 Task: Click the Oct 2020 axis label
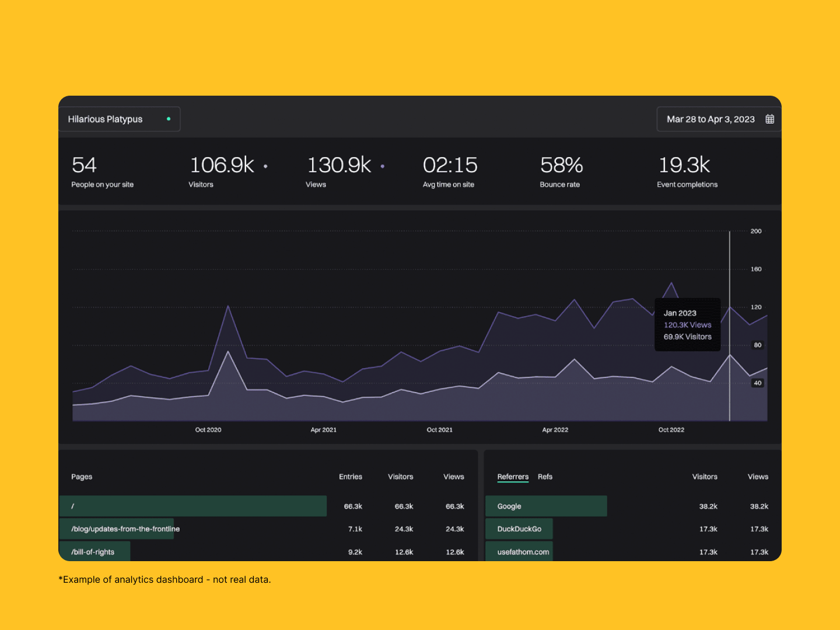(x=208, y=430)
